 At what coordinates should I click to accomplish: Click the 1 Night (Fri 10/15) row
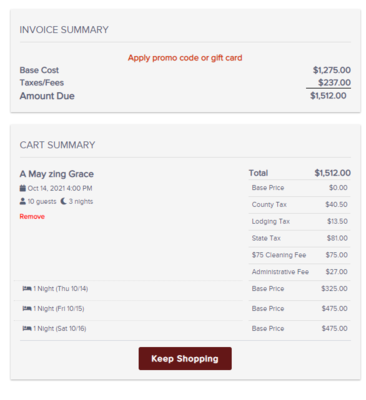[x=128, y=309]
